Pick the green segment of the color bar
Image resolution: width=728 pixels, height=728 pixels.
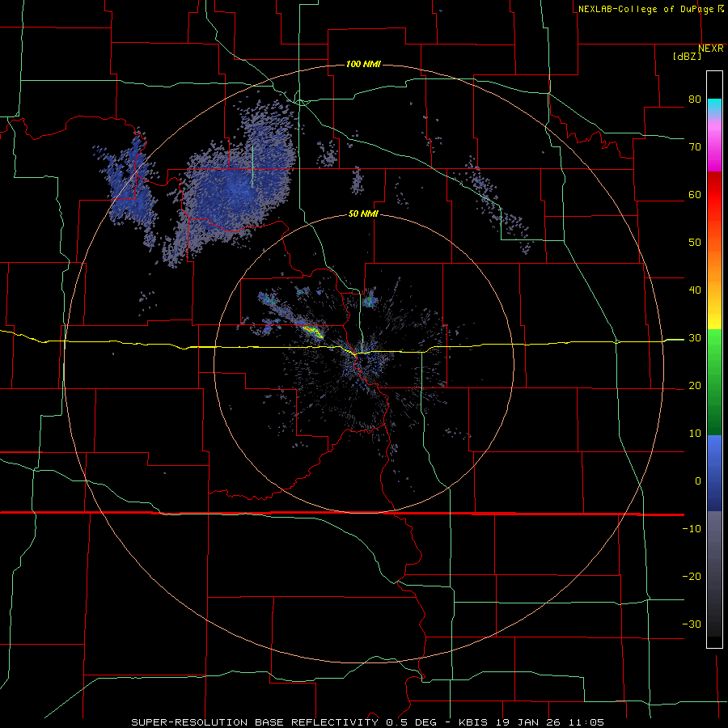click(x=714, y=381)
